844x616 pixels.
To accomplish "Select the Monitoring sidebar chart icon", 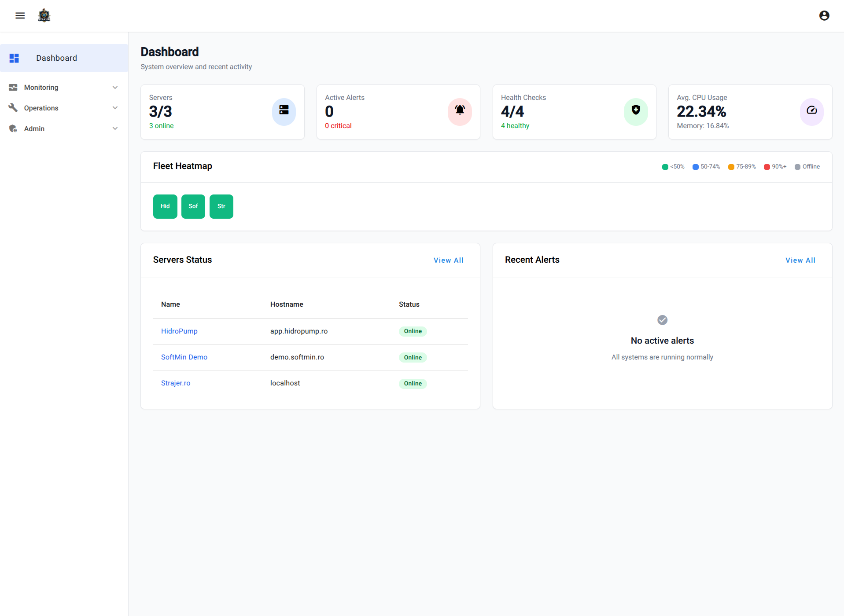I will click(x=13, y=87).
